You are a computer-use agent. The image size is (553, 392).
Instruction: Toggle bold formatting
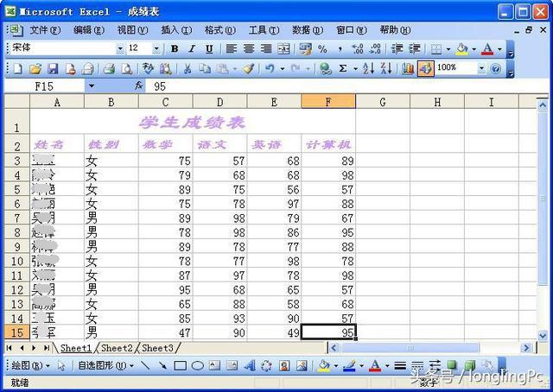click(175, 48)
